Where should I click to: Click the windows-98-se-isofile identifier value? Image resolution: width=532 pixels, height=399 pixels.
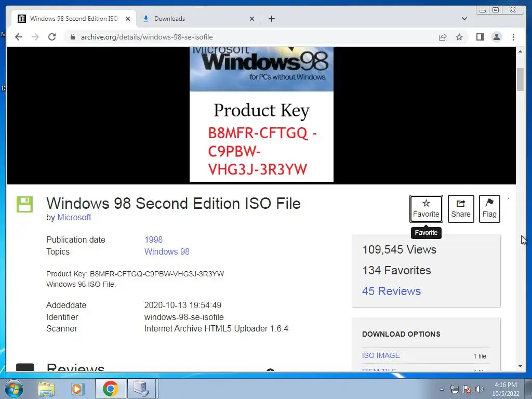click(x=184, y=317)
